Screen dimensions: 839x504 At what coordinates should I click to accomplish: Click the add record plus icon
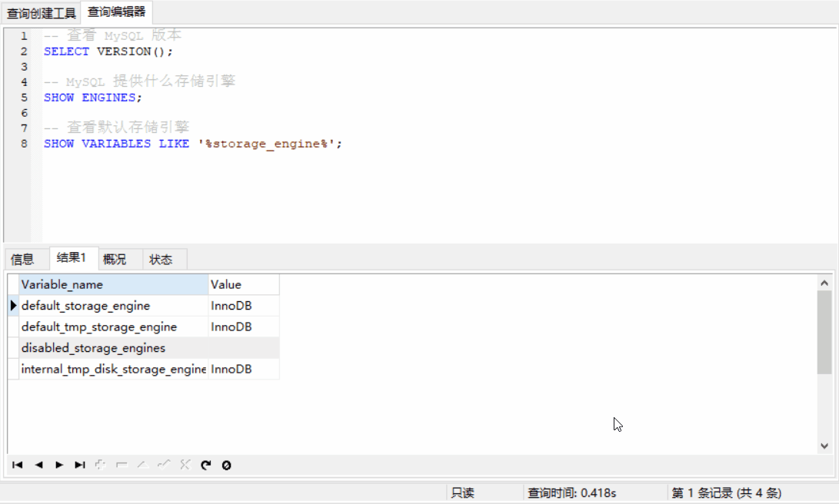click(100, 465)
